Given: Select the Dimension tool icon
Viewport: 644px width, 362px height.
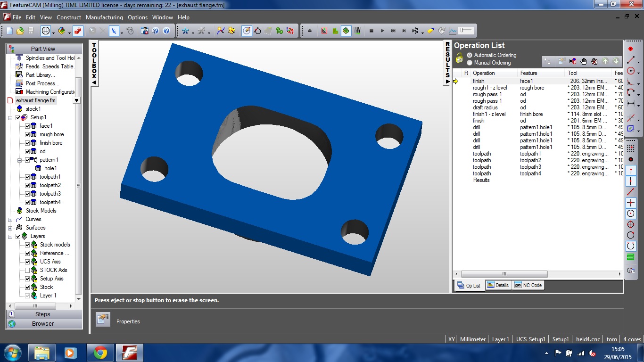Looking at the screenshot, I should 630,103.
